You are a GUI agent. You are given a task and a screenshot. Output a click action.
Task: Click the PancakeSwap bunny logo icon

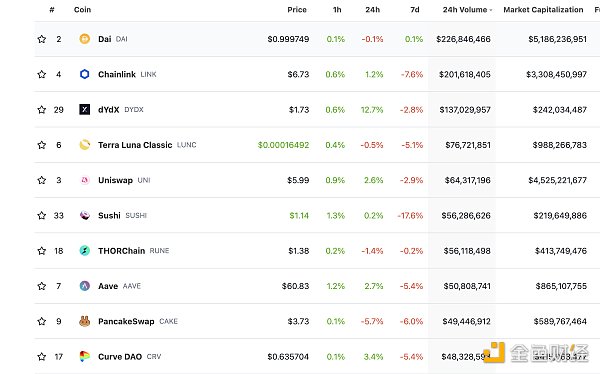(85, 321)
